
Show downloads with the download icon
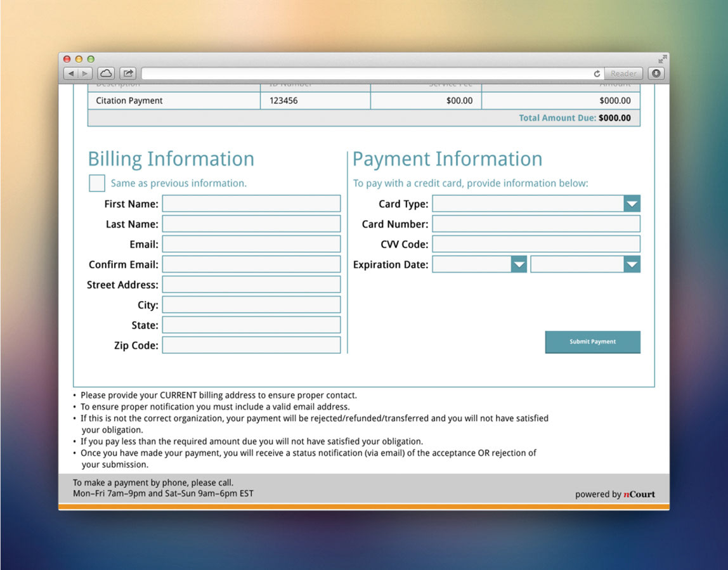(x=656, y=74)
